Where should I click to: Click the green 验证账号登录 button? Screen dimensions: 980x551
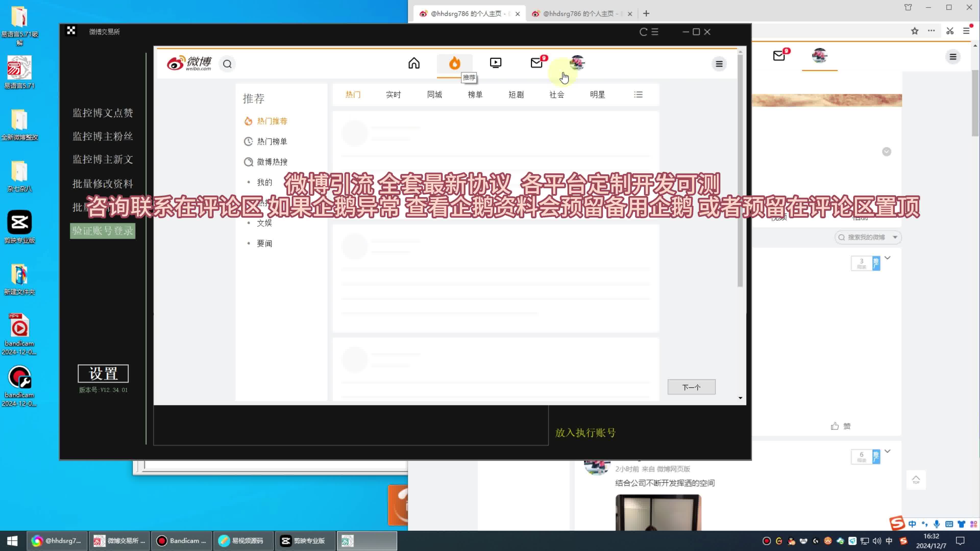pos(103,231)
